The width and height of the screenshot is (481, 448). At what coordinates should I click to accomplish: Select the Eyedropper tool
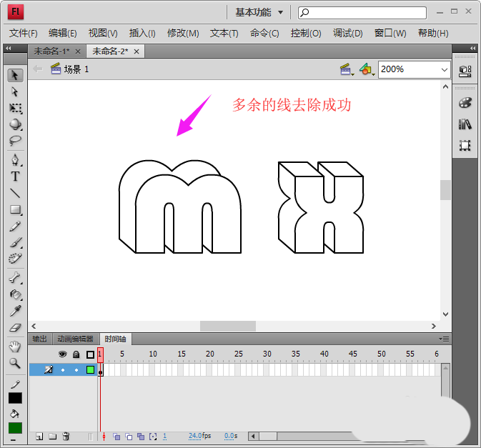[15, 311]
